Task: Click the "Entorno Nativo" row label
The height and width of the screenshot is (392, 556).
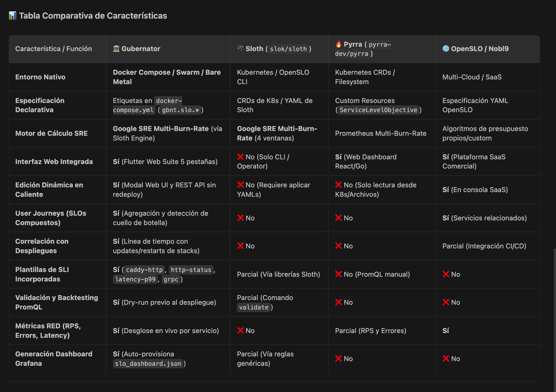Action: coord(40,77)
